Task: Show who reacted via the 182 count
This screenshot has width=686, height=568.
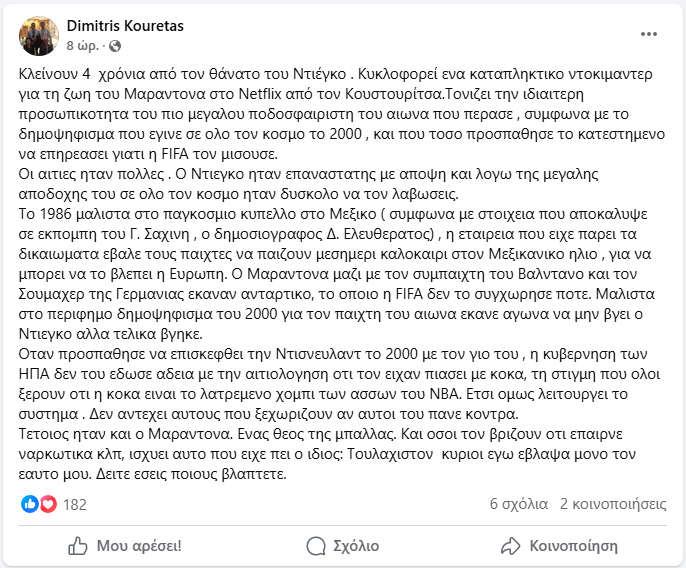Action: pos(75,504)
